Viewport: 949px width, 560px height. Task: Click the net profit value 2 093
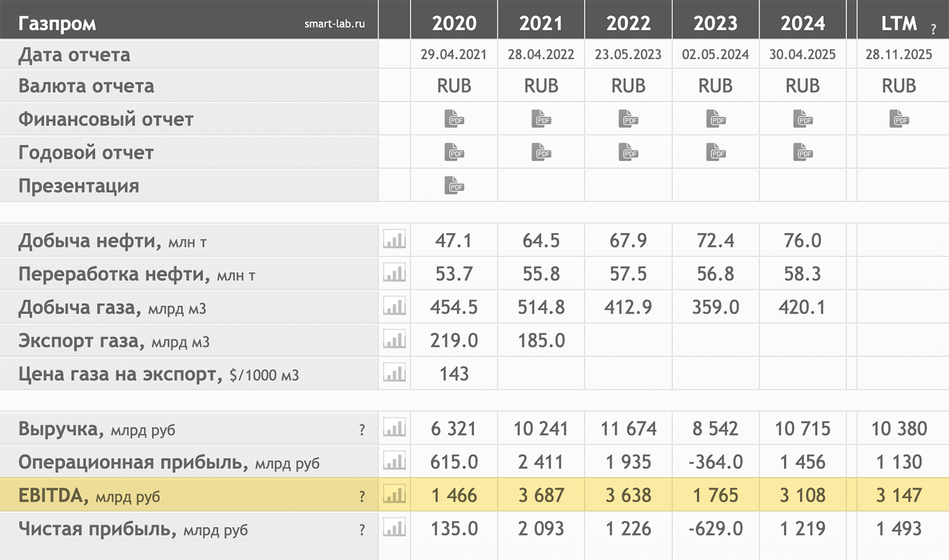(x=541, y=529)
